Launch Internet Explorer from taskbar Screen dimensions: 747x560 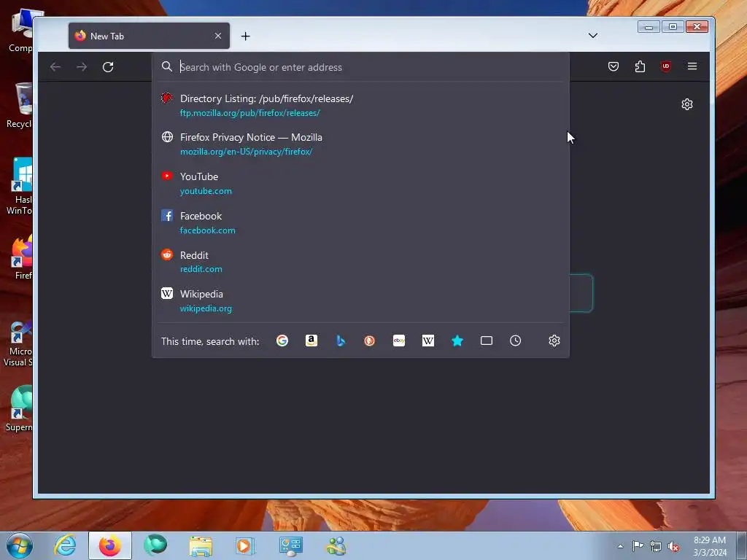pos(65,545)
